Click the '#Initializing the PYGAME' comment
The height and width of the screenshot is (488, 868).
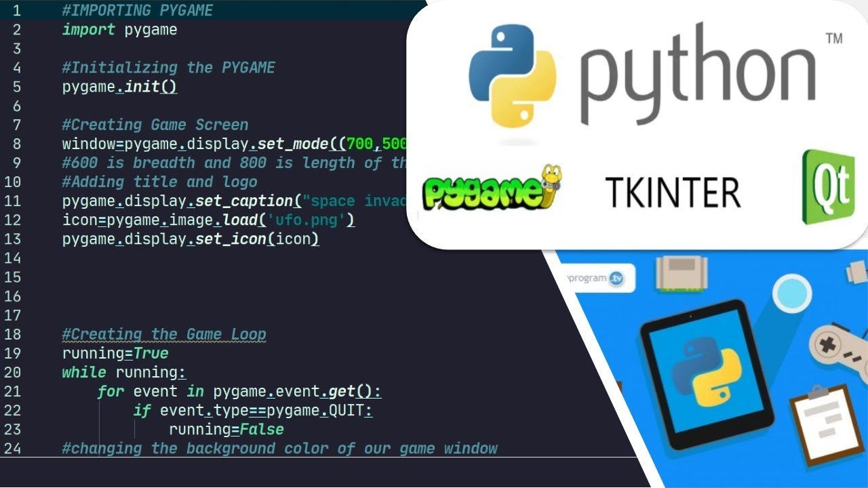tap(168, 68)
